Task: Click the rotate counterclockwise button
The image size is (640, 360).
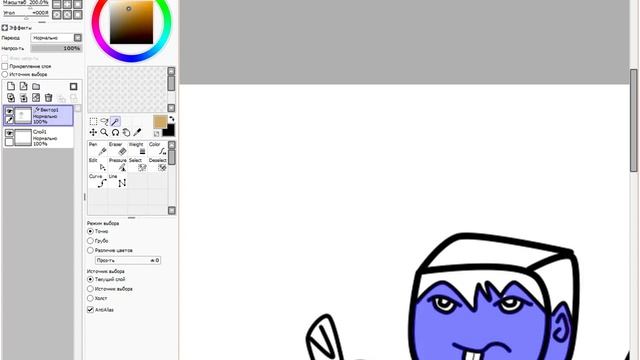Action: (57, 15)
